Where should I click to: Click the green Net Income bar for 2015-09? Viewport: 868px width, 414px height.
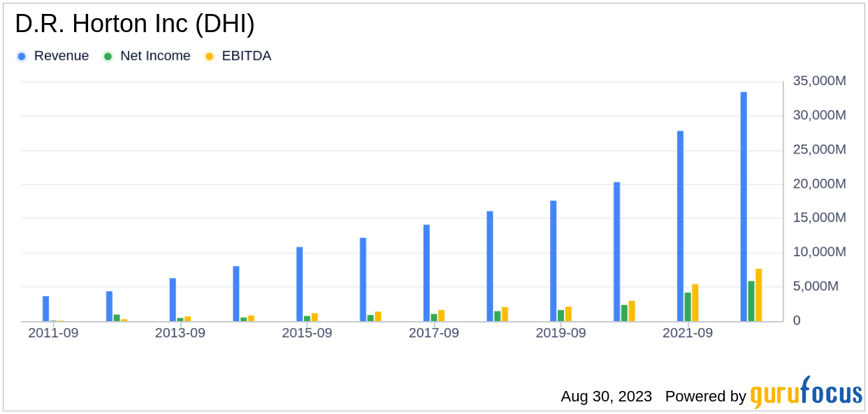pyautogui.click(x=307, y=318)
